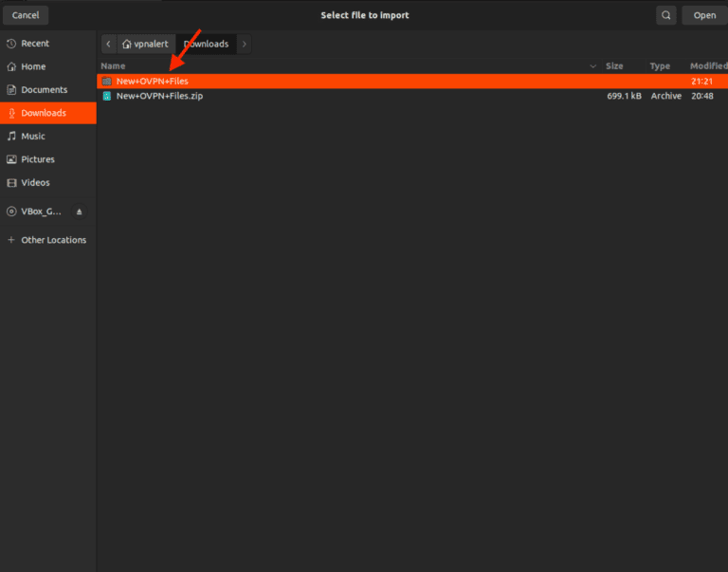The width and height of the screenshot is (728, 572).
Task: Go to Pictures folder in sidebar
Action: click(x=38, y=159)
